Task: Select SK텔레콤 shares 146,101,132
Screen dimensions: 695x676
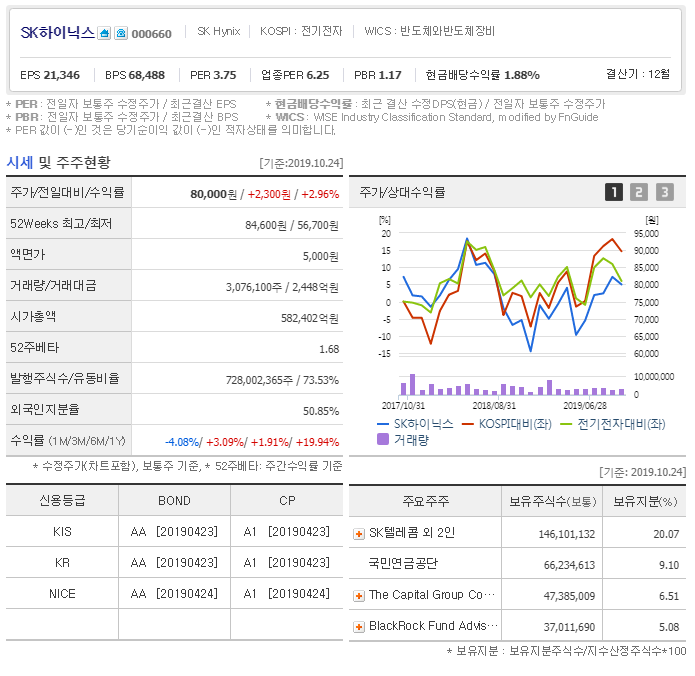Action: tap(566, 534)
